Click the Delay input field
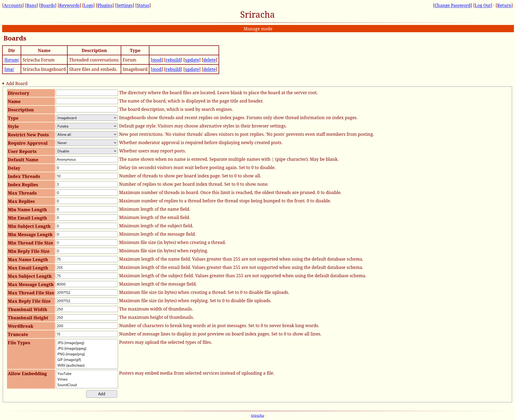515x420 pixels. click(87, 168)
